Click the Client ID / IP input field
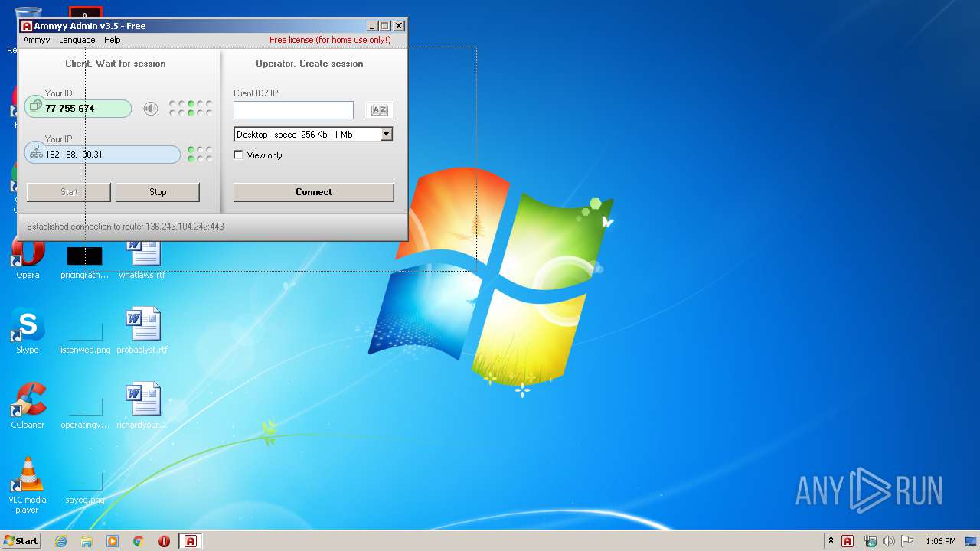980x551 pixels. [x=293, y=110]
